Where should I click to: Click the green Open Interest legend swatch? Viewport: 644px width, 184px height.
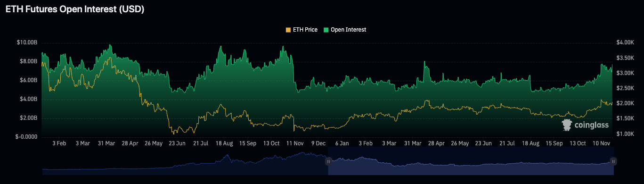click(x=326, y=30)
